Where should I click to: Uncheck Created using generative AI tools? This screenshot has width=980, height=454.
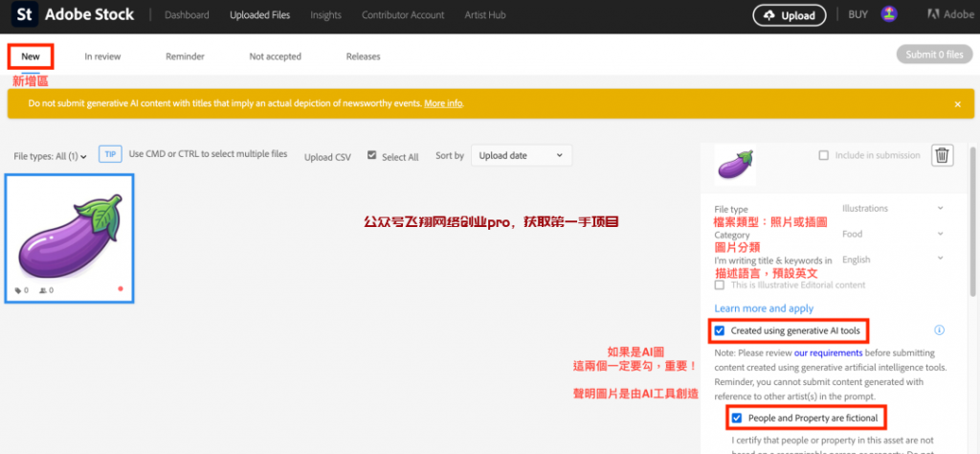(720, 330)
